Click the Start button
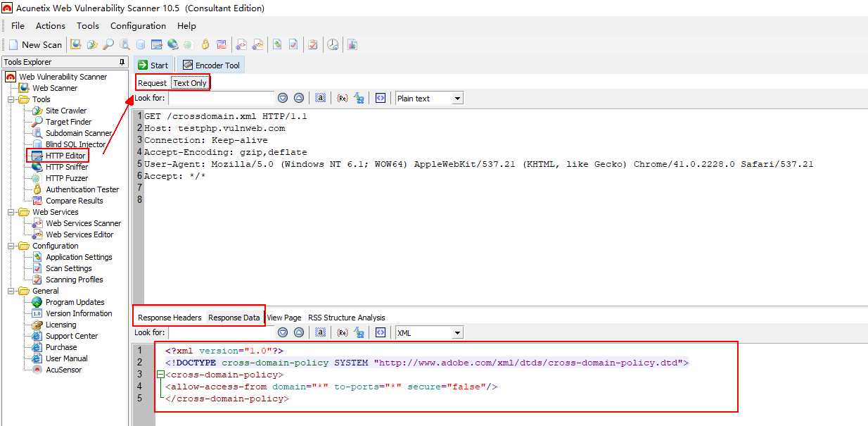This screenshot has width=868, height=426. coord(153,65)
